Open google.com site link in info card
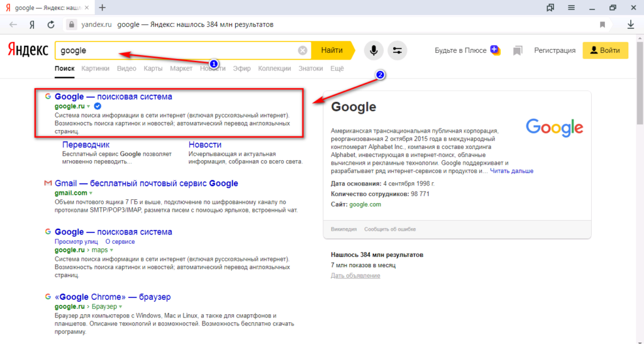Image resolution: width=644 pixels, height=362 pixels. click(x=365, y=204)
